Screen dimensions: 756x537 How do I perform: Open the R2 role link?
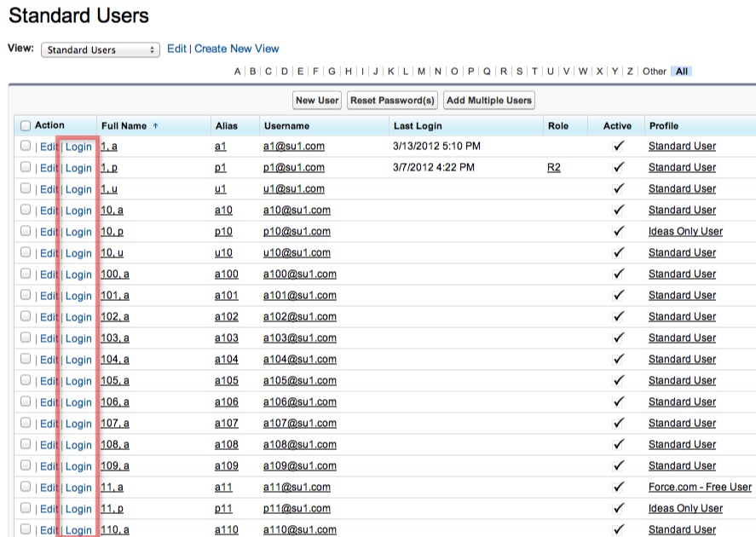(553, 168)
